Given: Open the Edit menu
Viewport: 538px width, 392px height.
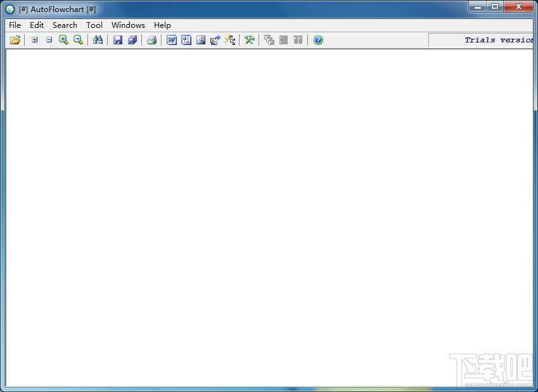Looking at the screenshot, I should (x=37, y=25).
